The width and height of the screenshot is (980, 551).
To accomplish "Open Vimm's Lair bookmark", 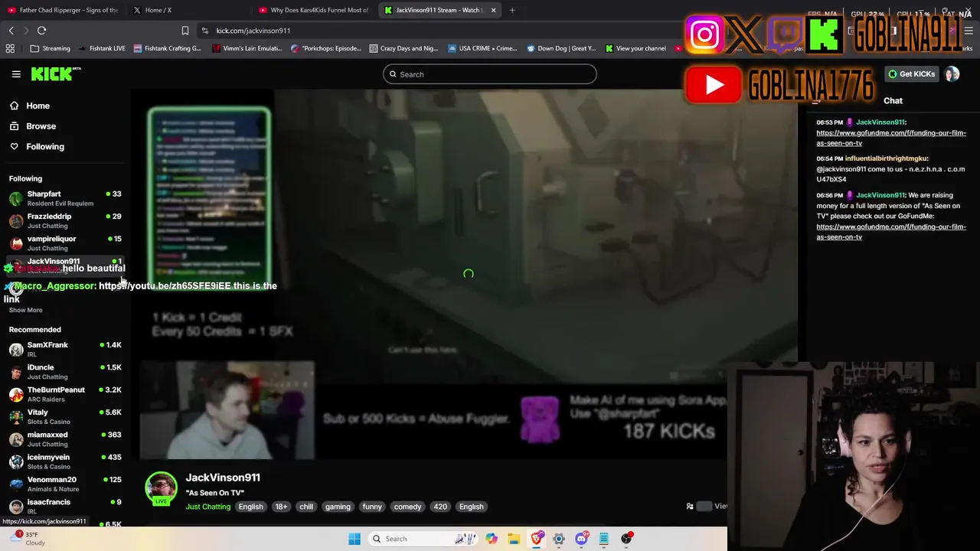I will [247, 48].
